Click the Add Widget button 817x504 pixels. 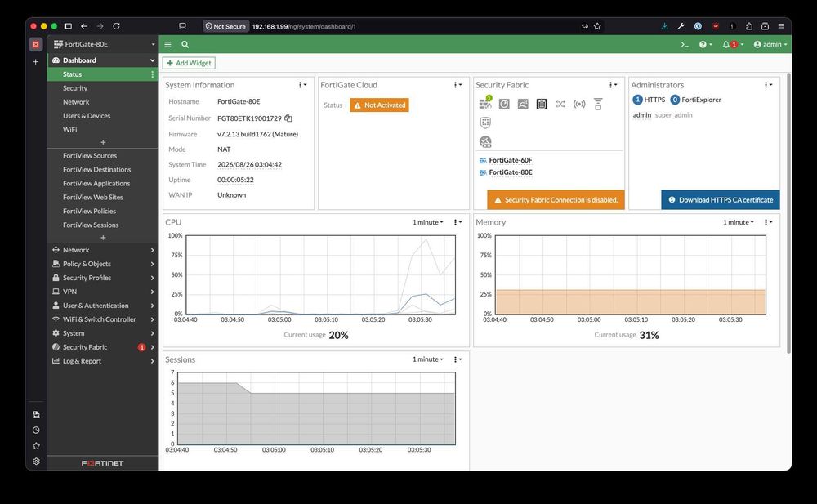[x=189, y=63]
